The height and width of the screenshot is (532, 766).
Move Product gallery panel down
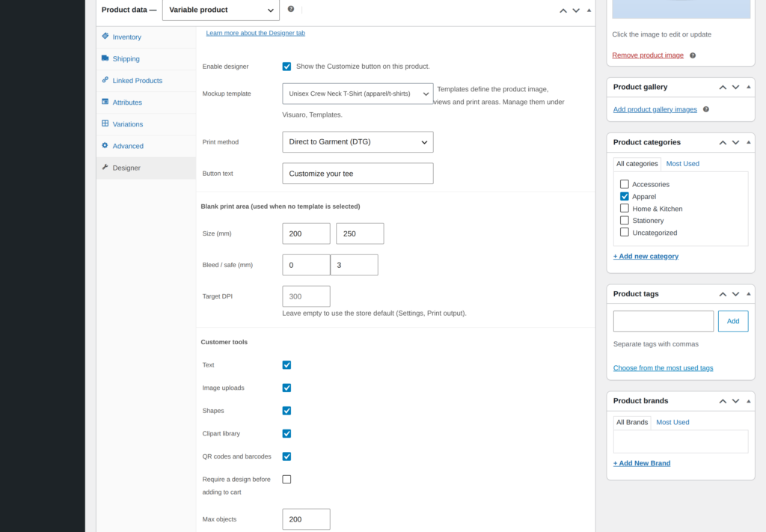(x=736, y=87)
